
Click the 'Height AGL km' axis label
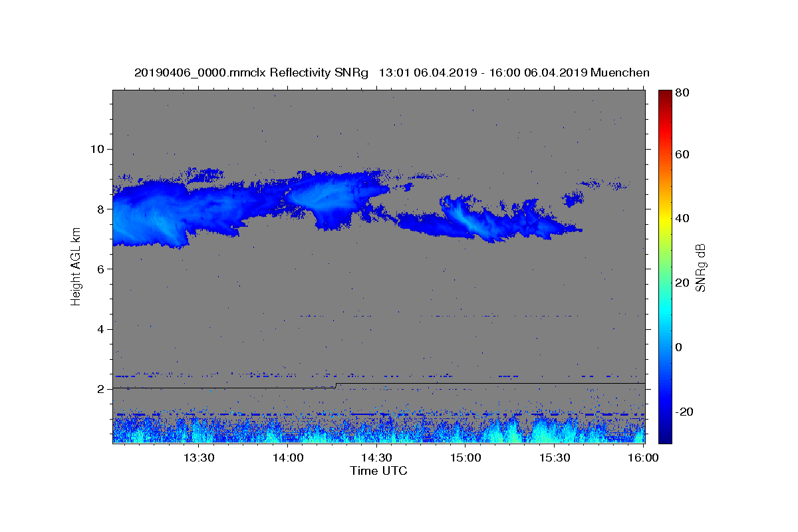(x=76, y=266)
